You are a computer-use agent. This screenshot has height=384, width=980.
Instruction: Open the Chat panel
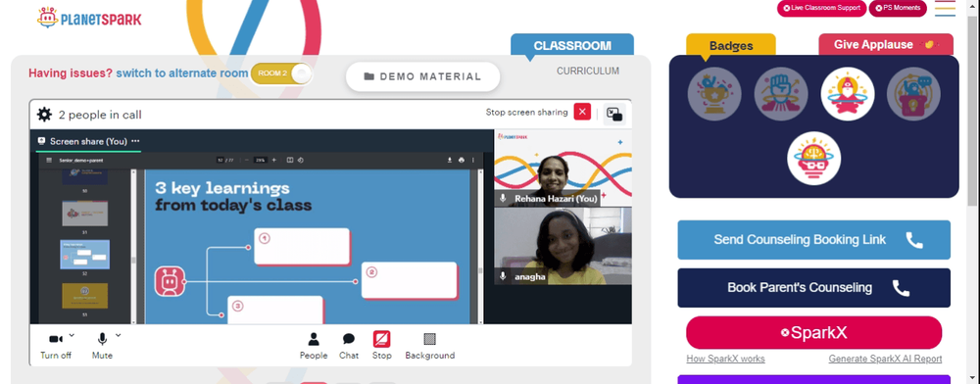point(349,345)
